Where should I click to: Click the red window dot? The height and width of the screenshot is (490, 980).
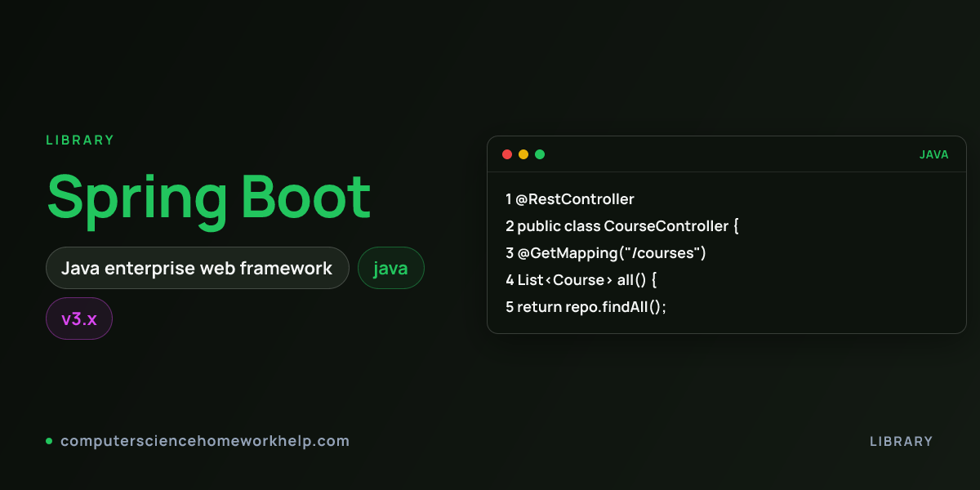[x=507, y=154]
